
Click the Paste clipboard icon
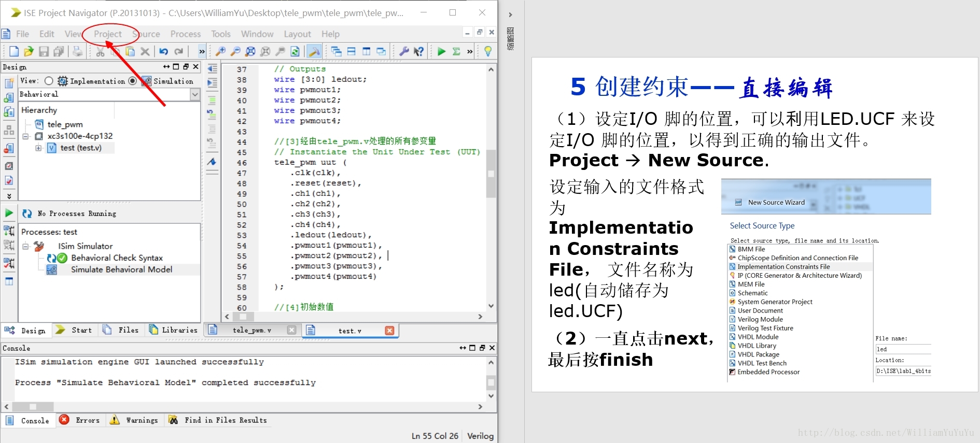130,51
